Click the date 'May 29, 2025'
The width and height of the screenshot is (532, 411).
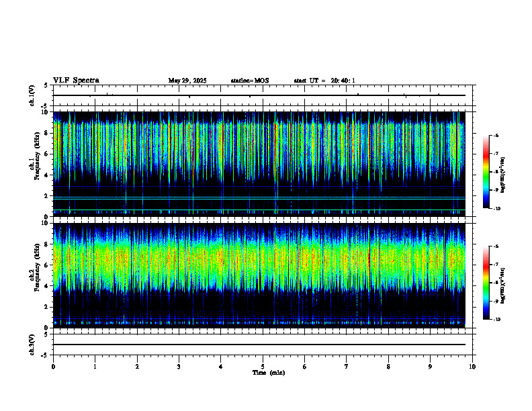coord(187,81)
